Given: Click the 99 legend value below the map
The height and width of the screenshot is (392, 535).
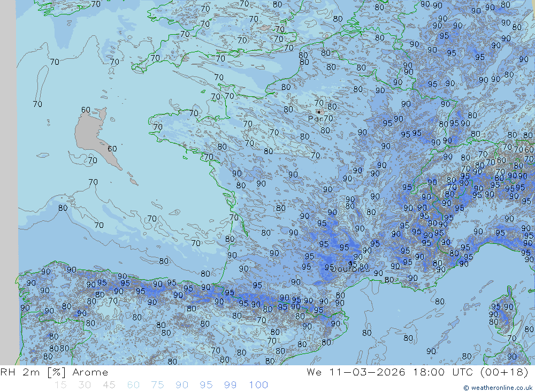Looking at the screenshot, I should pos(230,385).
